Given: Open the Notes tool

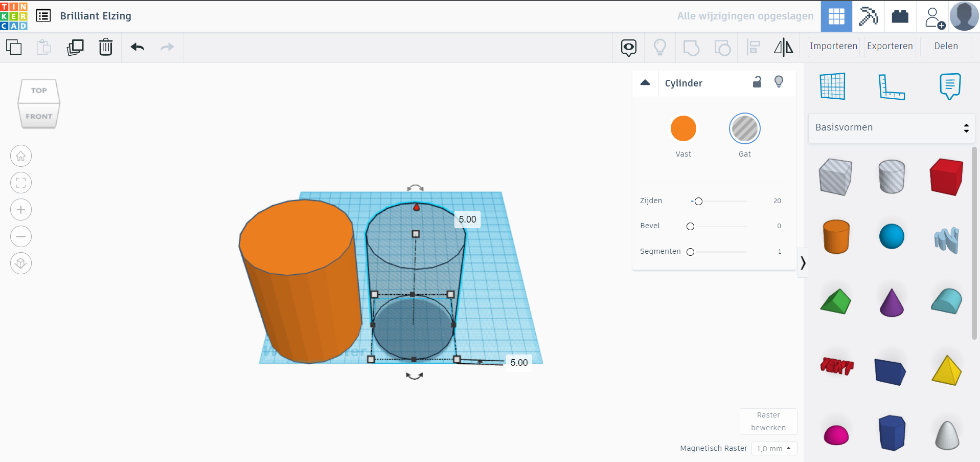Looking at the screenshot, I should [950, 86].
